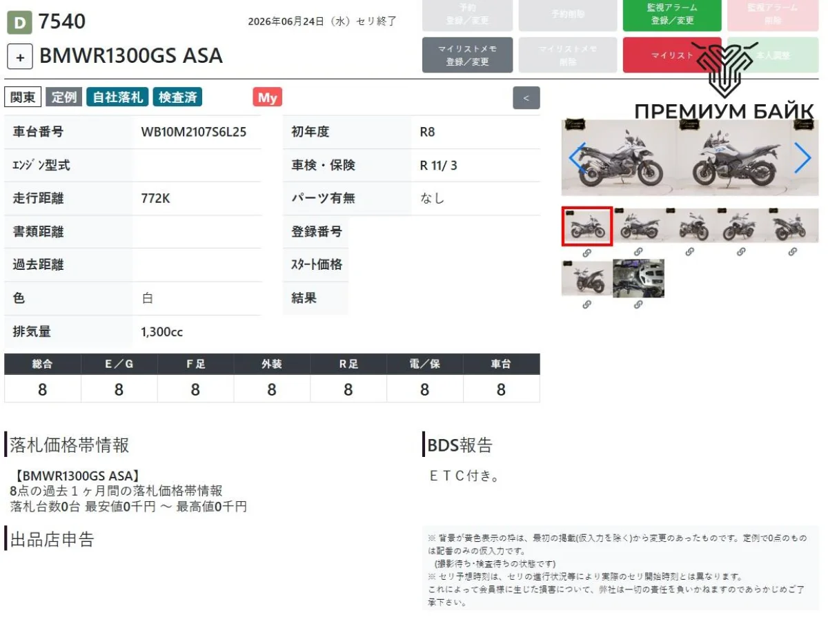Click the 総合 score column header
The width and height of the screenshot is (828, 644).
(x=43, y=364)
